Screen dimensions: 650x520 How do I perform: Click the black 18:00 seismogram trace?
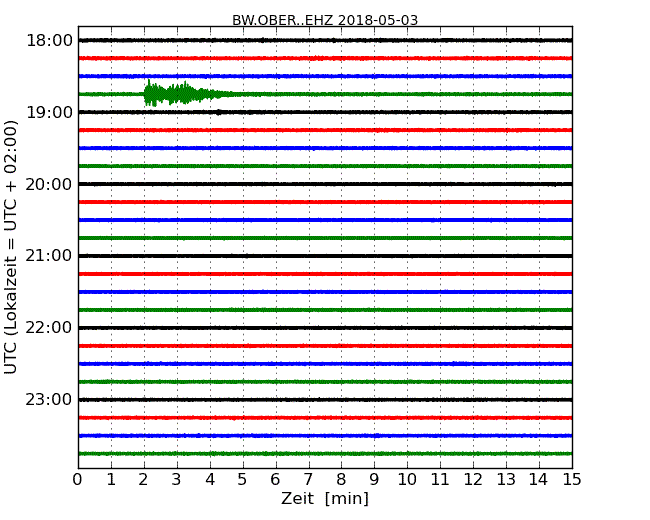pyautogui.click(x=325, y=40)
